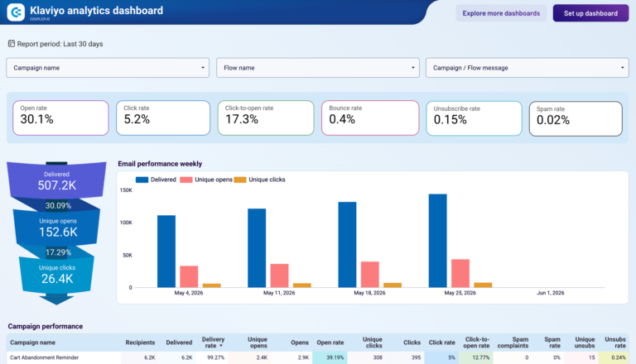Screen dimensions: 636x364
Task: Select the Click-to-open rate scorecard
Action: coord(266,117)
